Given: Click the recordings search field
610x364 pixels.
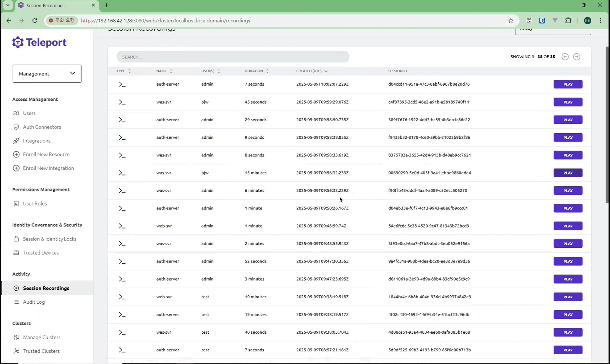Looking at the screenshot, I should point(233,57).
